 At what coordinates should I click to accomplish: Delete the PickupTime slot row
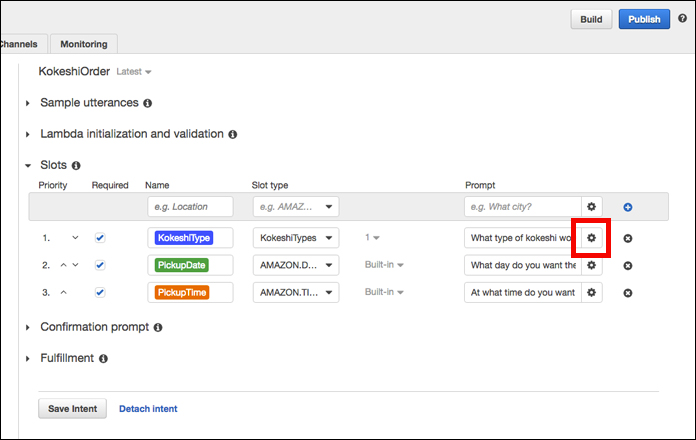[x=628, y=292]
